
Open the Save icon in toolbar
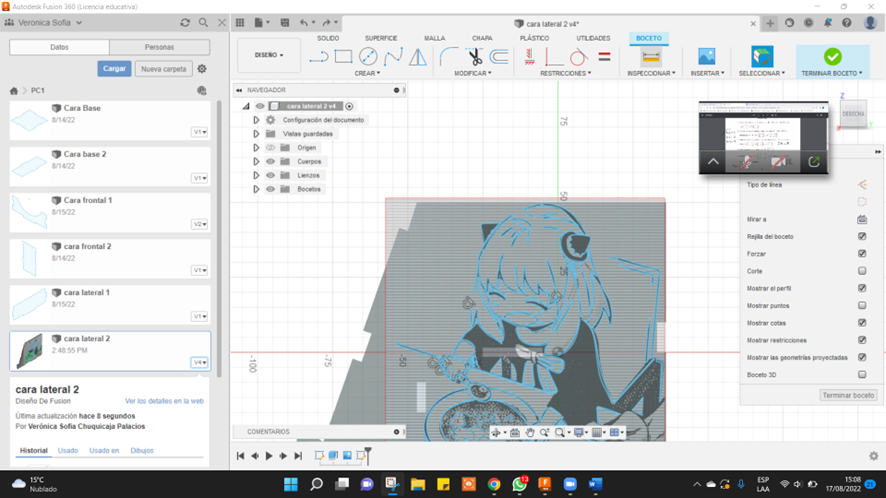(285, 23)
